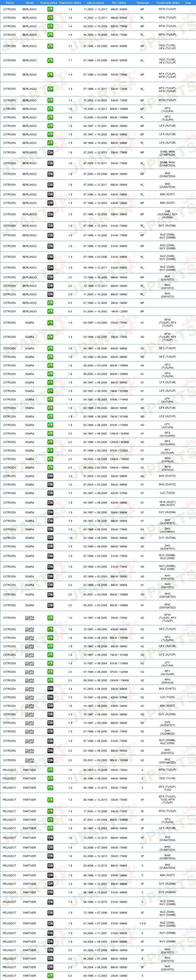
Task: Select '01.1998 -> 12.2005' production years cell
Action: (95, 303)
